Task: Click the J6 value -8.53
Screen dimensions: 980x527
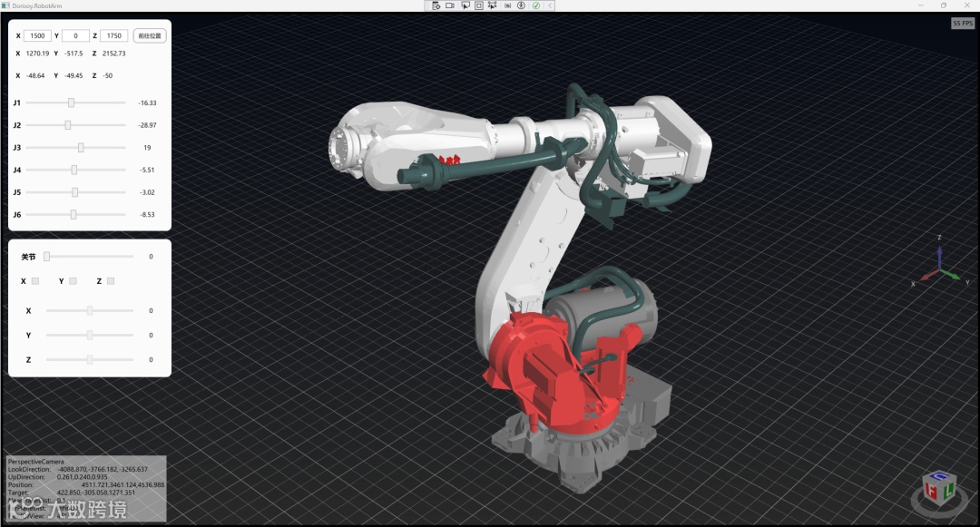Action: 148,215
